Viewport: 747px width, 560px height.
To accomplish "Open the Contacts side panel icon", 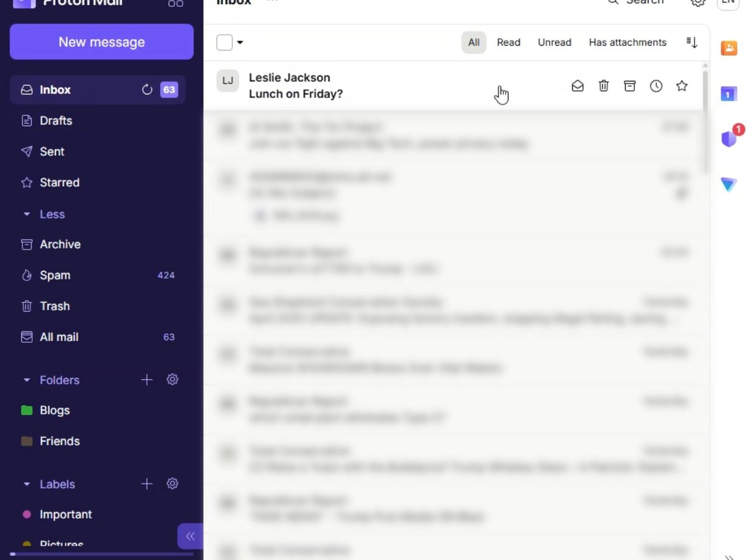I will click(x=729, y=48).
